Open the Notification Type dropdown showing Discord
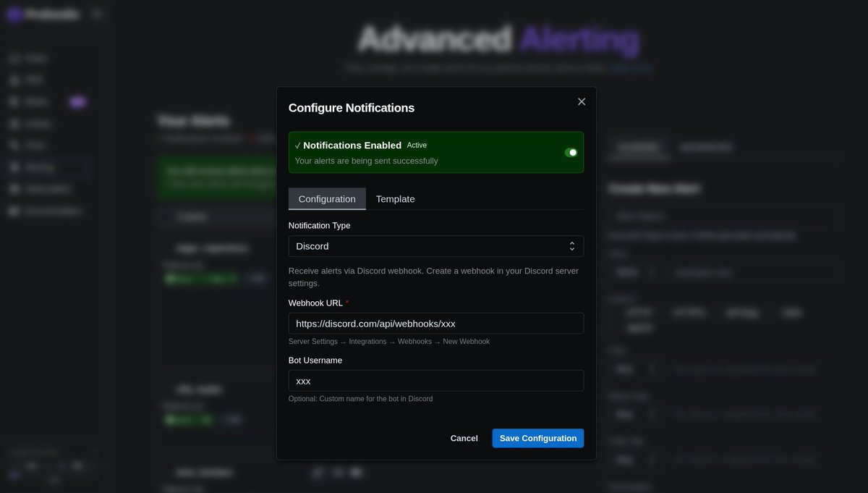The image size is (868, 493). coord(436,246)
